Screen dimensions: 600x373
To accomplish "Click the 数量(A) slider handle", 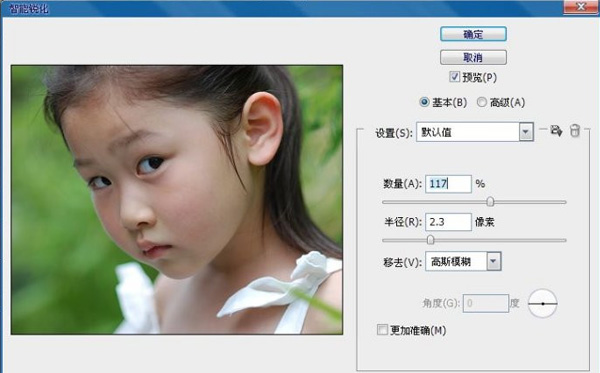I will point(490,202).
